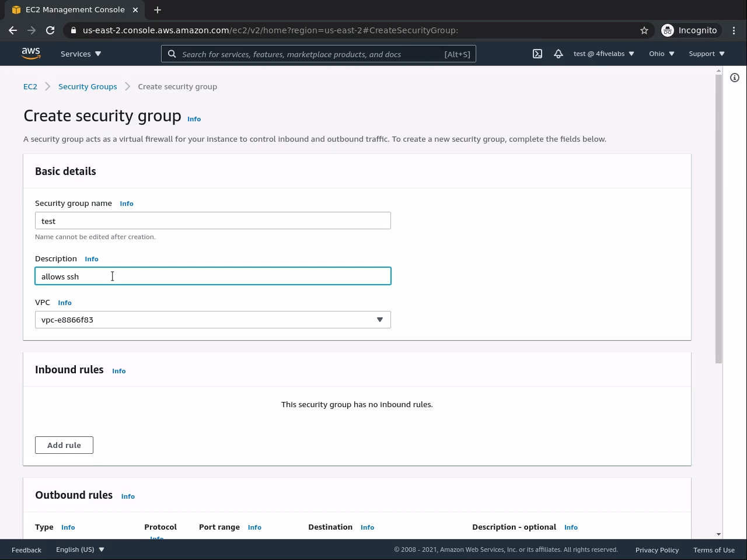
Task: Click the Security group name field
Action: tap(213, 220)
